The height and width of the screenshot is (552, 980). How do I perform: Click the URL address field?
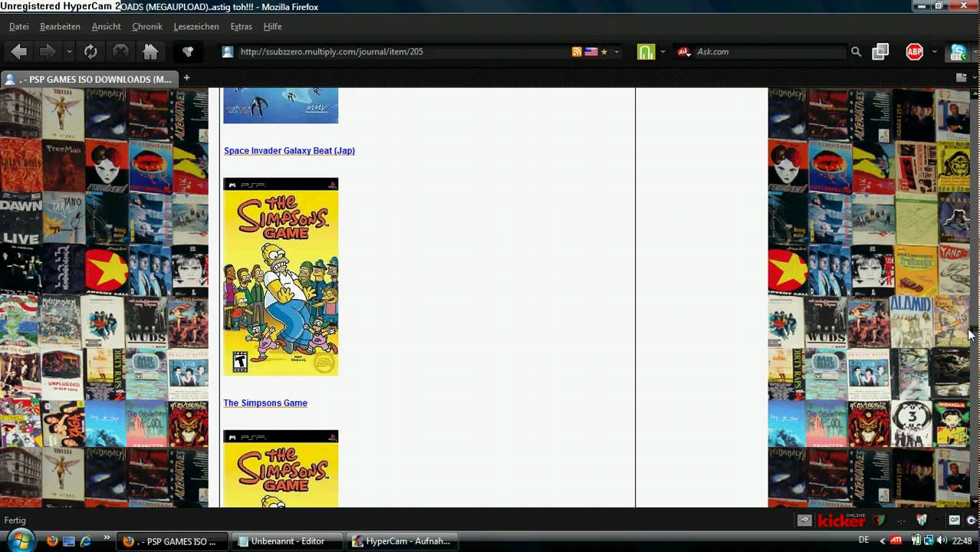(x=403, y=51)
